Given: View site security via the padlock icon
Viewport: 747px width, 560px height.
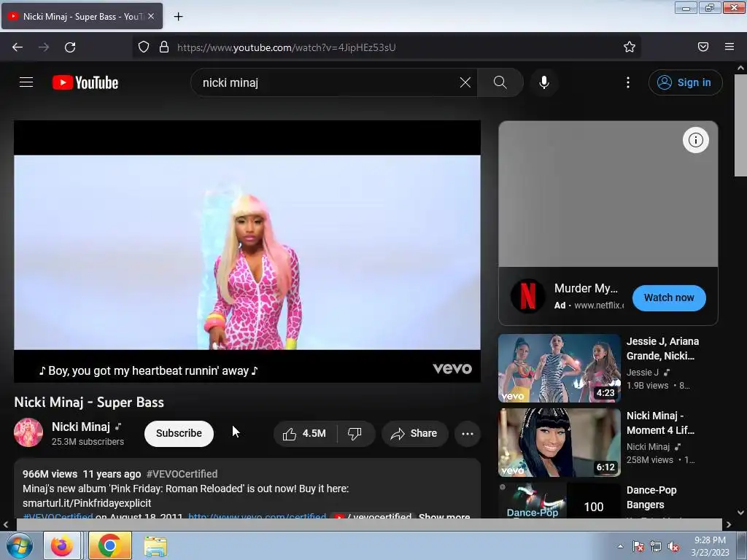Looking at the screenshot, I should [x=164, y=47].
